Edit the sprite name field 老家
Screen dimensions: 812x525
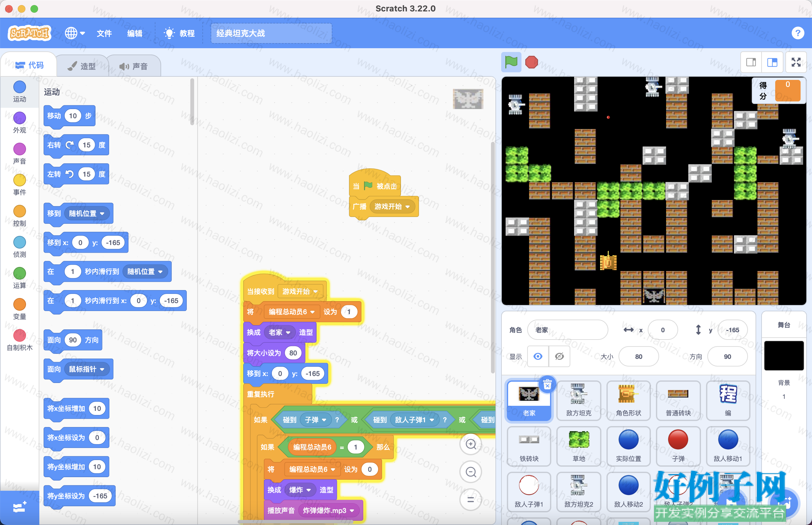(567, 330)
